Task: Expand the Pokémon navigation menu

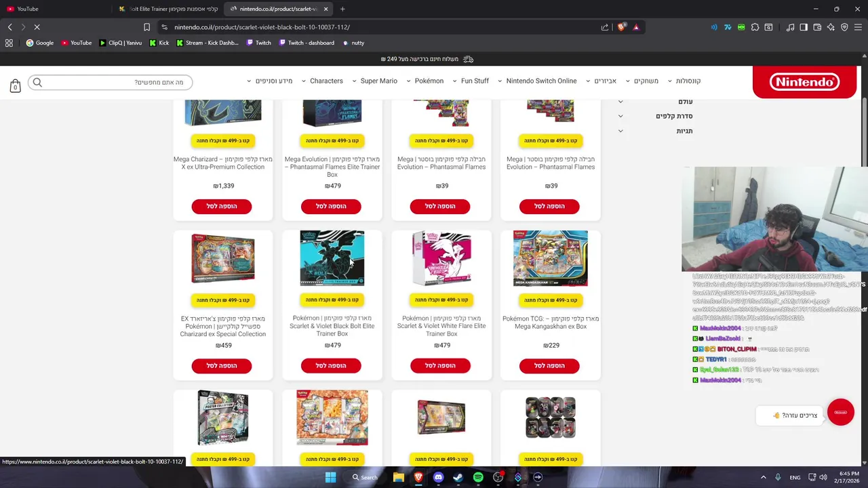Action: (425, 81)
